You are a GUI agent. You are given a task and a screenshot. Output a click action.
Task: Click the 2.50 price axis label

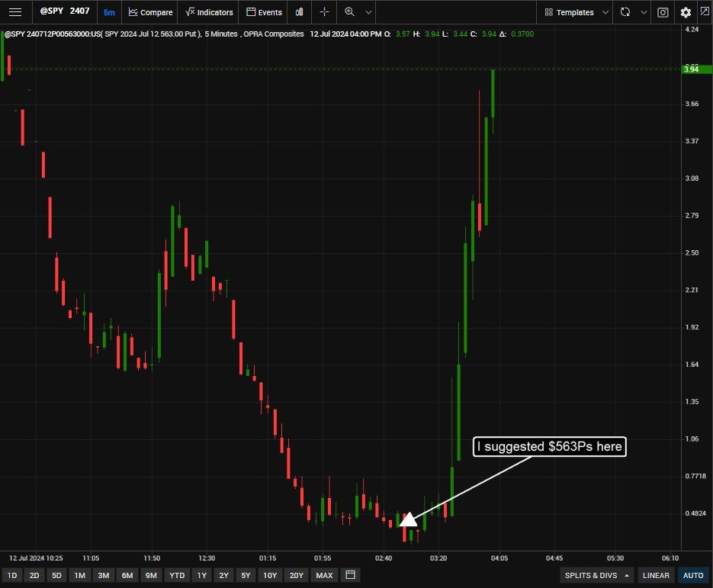(x=692, y=253)
